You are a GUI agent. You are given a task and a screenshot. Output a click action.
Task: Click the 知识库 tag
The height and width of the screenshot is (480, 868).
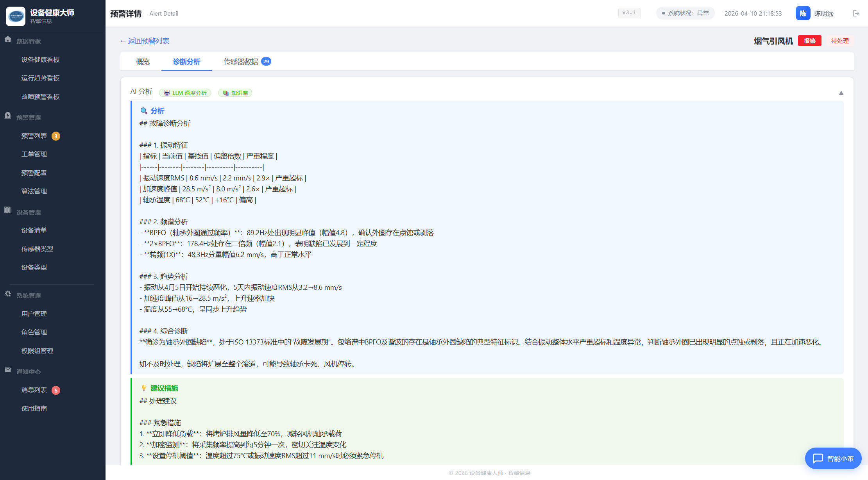[x=235, y=93]
